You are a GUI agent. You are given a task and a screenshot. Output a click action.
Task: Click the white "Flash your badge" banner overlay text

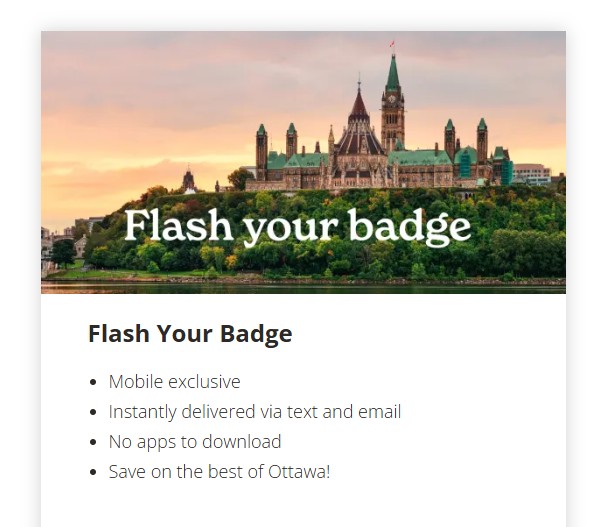click(x=297, y=227)
